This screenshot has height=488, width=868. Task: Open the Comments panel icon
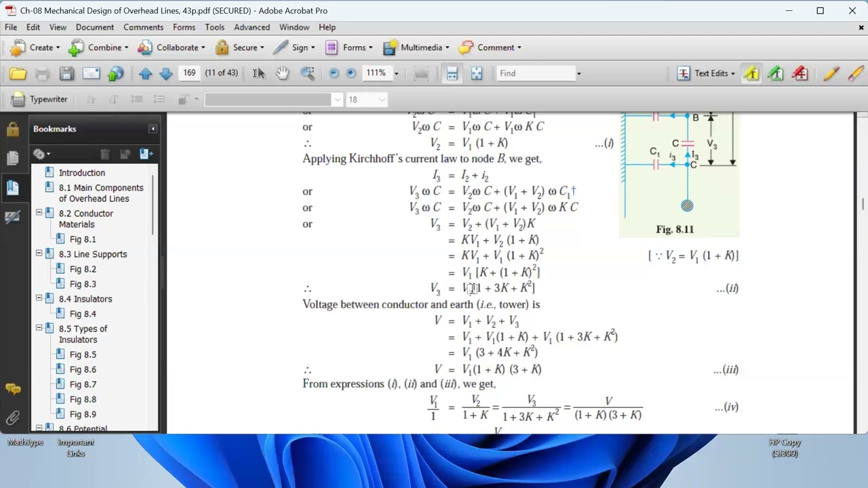click(13, 389)
